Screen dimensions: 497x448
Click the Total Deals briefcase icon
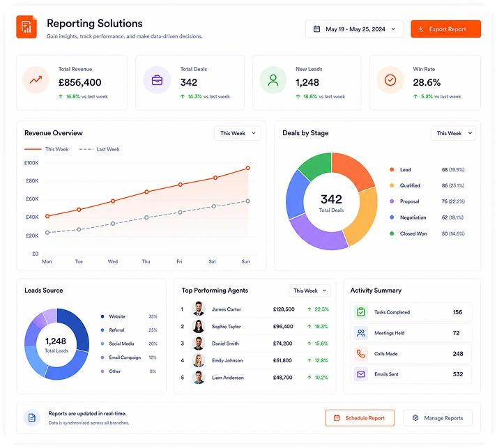[157, 80]
